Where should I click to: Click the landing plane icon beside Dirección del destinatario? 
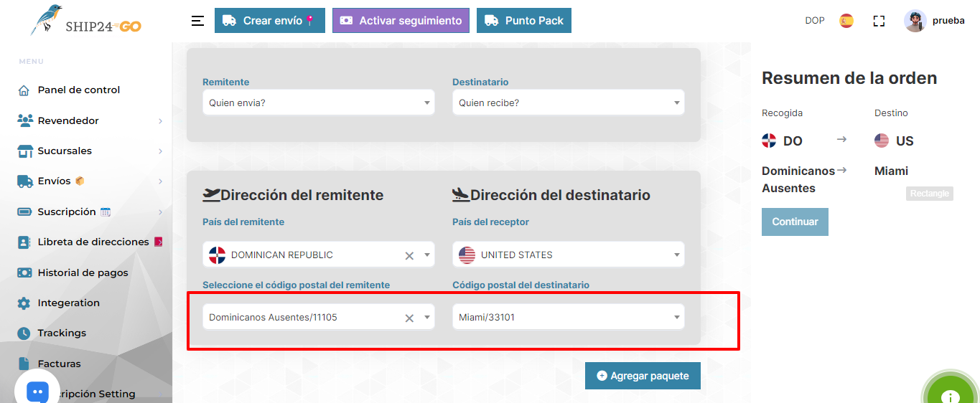tap(461, 194)
